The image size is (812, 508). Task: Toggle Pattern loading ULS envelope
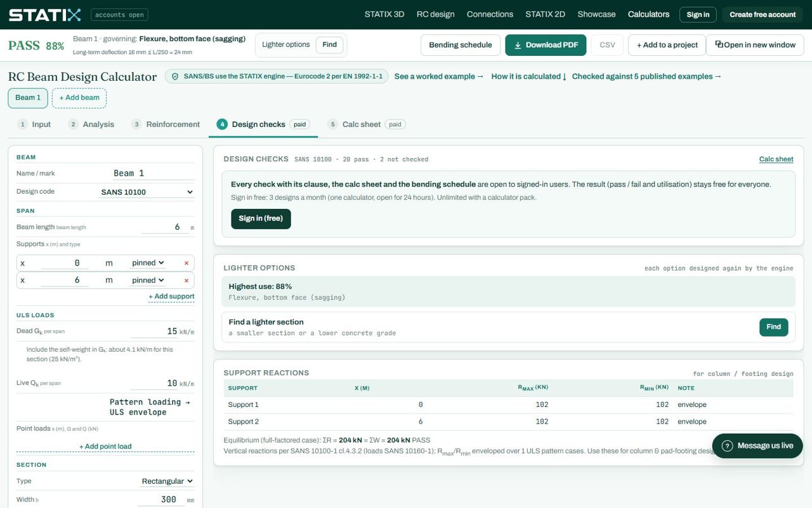tap(150, 407)
